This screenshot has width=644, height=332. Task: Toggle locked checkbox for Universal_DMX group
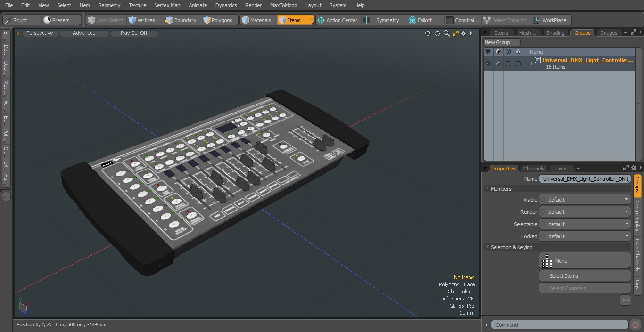click(518, 64)
